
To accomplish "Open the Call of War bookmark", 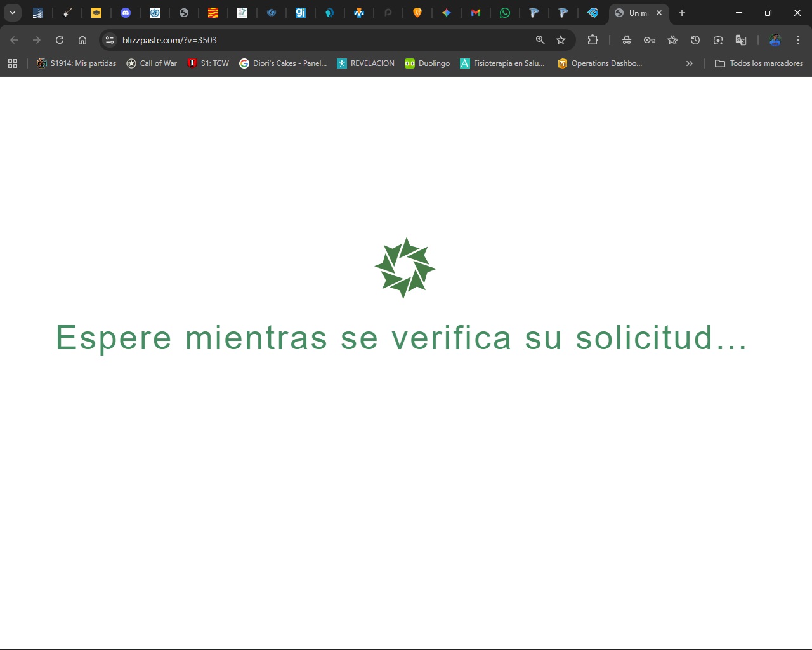I will 152,63.
